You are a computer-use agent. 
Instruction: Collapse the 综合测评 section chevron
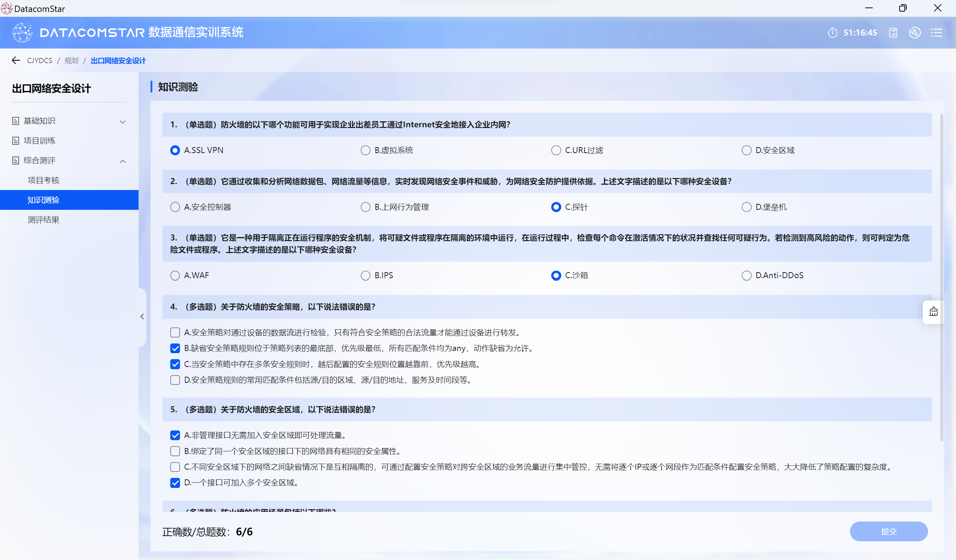[x=122, y=161]
